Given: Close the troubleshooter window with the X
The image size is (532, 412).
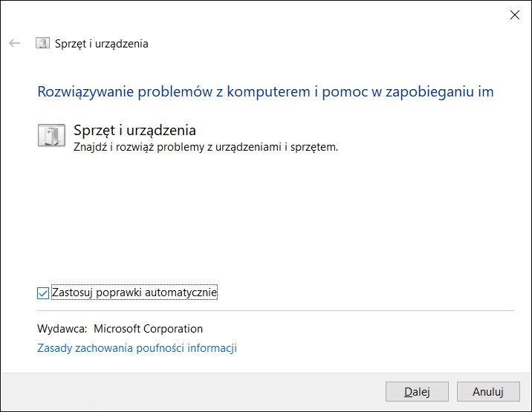Looking at the screenshot, I should (x=514, y=14).
